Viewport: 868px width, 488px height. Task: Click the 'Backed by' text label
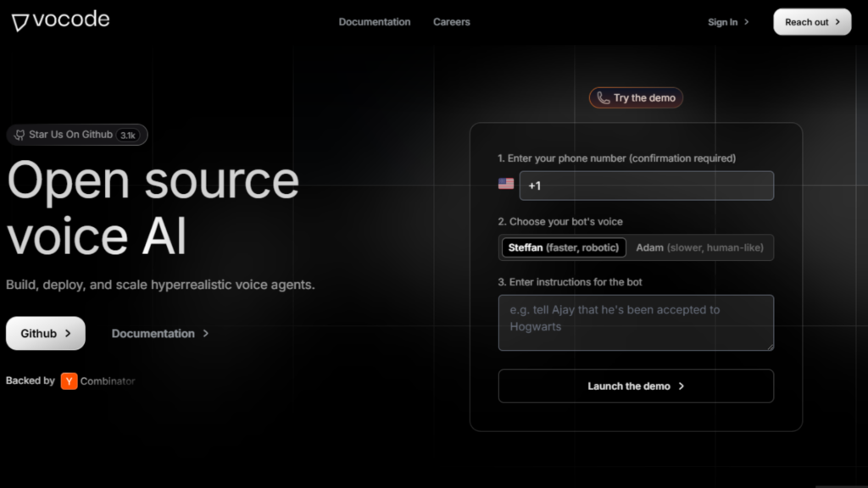(31, 380)
